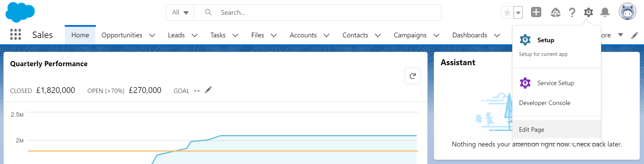The height and width of the screenshot is (164, 644).
Task: Open the global actions plus icon
Action: [536, 12]
